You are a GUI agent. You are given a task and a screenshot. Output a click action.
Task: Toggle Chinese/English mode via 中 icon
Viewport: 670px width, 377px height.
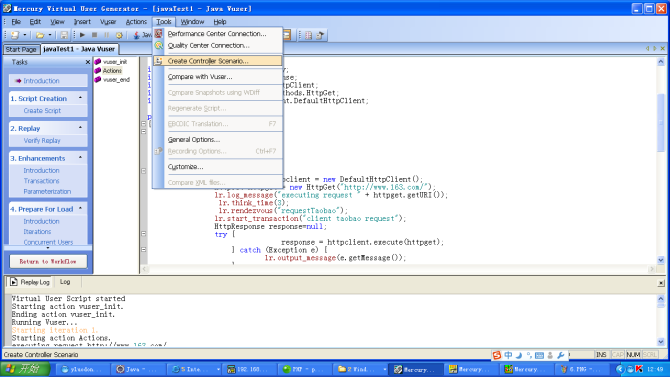(508, 355)
